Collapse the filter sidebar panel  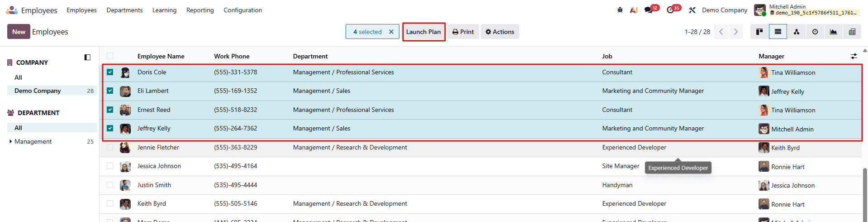coord(87,57)
